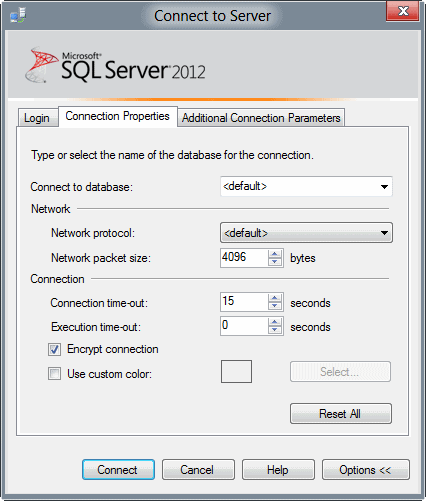Image resolution: width=426 pixels, height=501 pixels.
Task: Select the Connection Properties tab
Action: tap(117, 116)
